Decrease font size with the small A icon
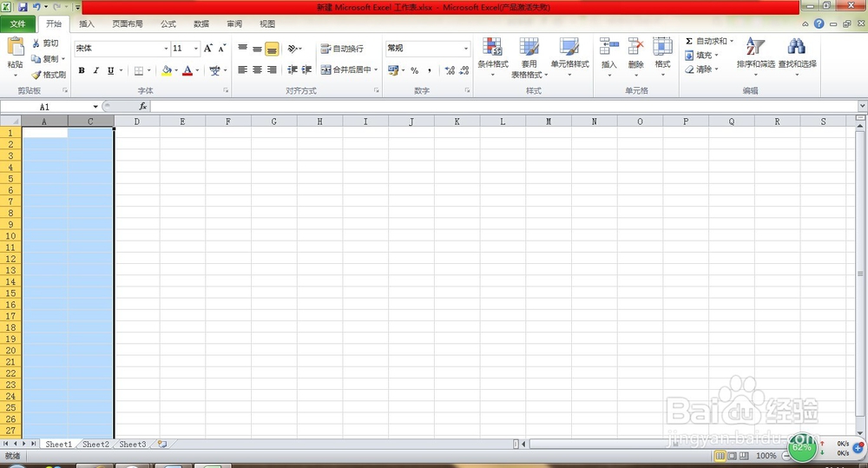Image resolution: width=868 pixels, height=468 pixels. [221, 49]
